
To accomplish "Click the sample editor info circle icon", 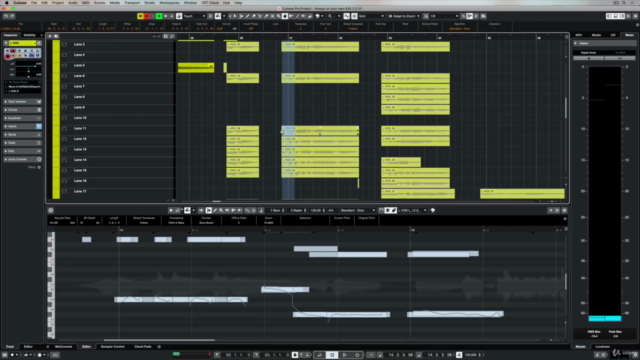I will pyautogui.click(x=51, y=210).
